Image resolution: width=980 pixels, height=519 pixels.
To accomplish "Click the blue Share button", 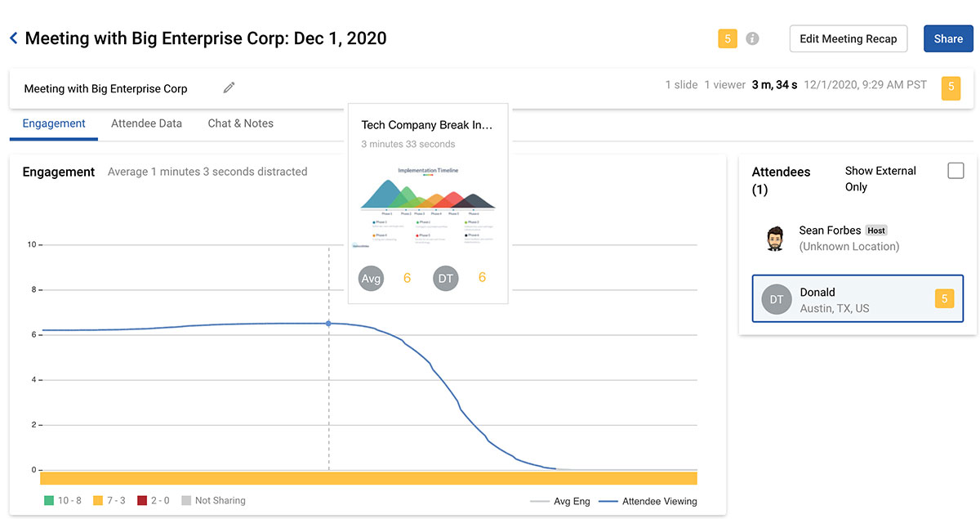I will 948,38.
